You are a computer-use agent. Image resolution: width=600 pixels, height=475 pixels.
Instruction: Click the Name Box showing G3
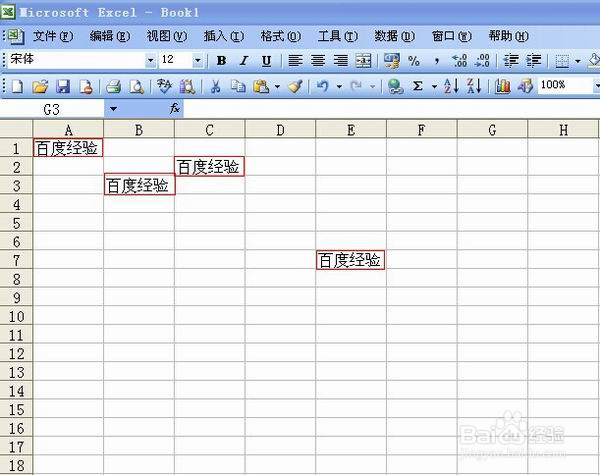(52, 109)
